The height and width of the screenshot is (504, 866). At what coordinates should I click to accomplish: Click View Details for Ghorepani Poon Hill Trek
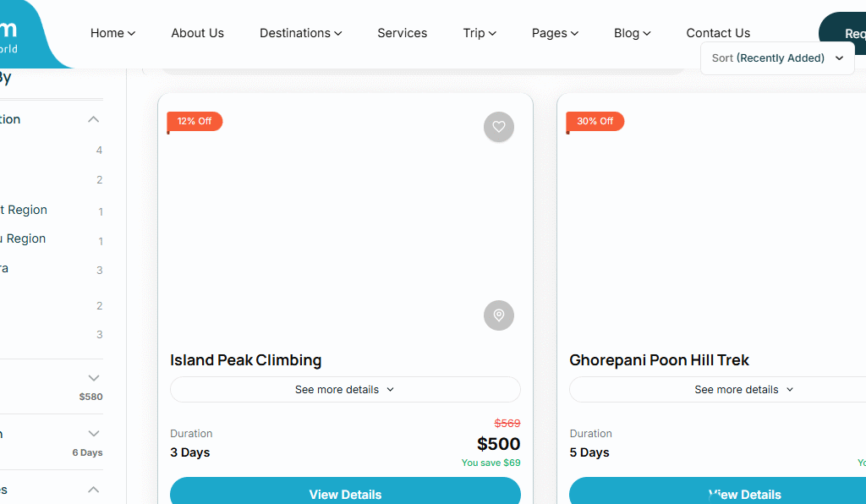(x=744, y=494)
